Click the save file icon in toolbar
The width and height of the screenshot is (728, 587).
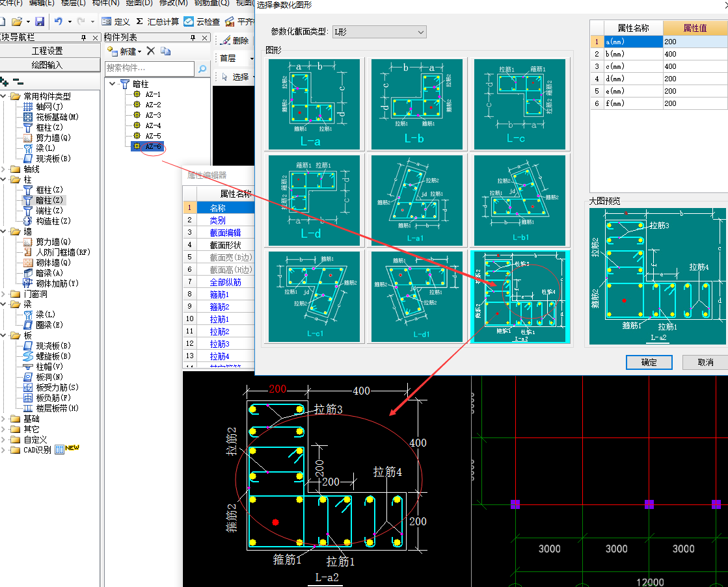[x=40, y=21]
